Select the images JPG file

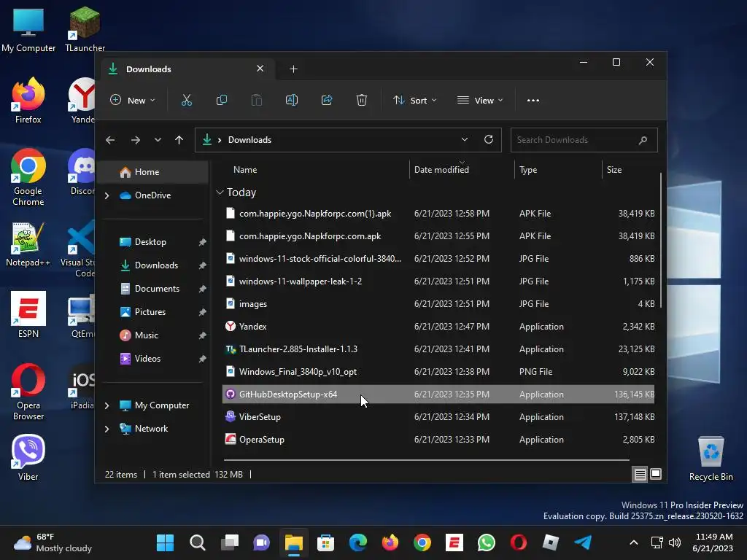438,304
